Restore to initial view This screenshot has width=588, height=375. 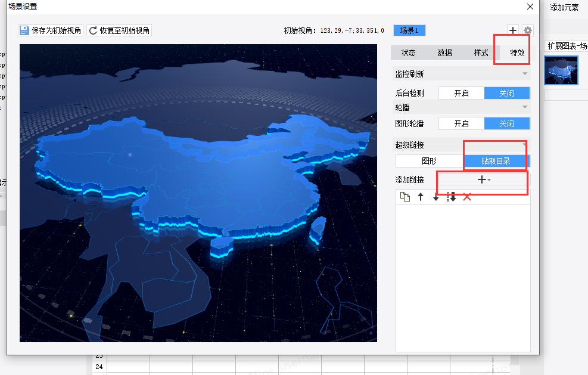point(119,30)
